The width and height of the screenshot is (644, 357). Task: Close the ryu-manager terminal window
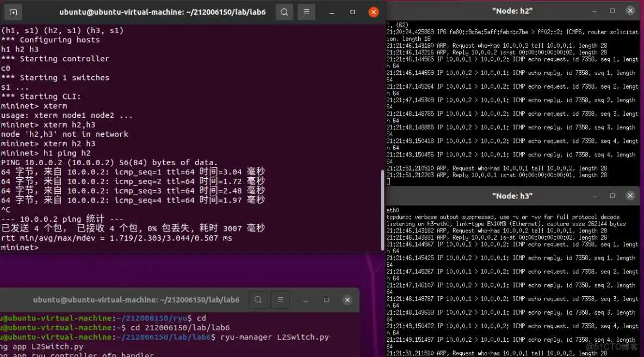(347, 299)
